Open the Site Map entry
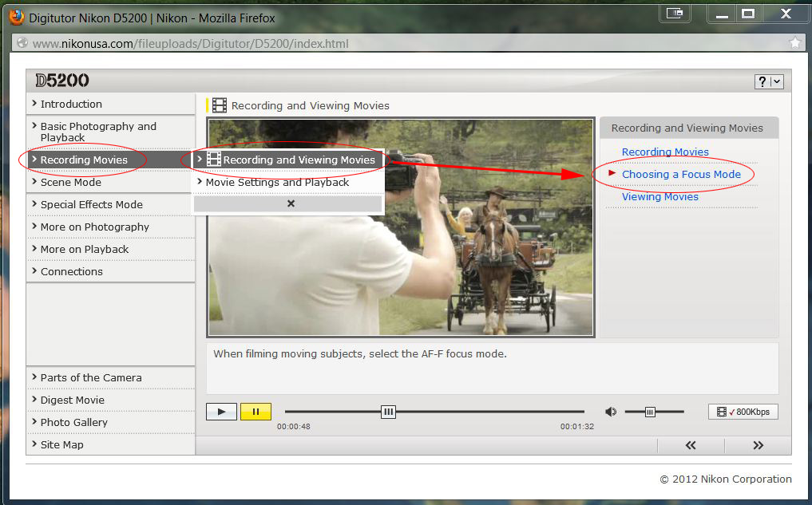This screenshot has height=505, width=812. [111, 444]
